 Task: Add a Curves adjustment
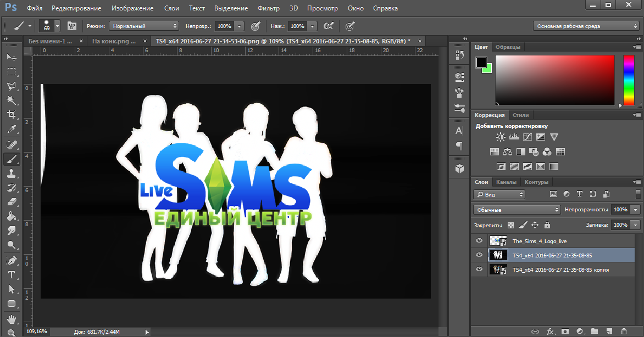528,137
